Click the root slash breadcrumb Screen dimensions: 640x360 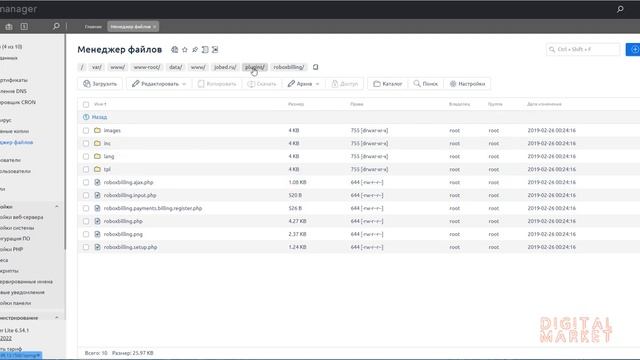[x=82, y=67]
